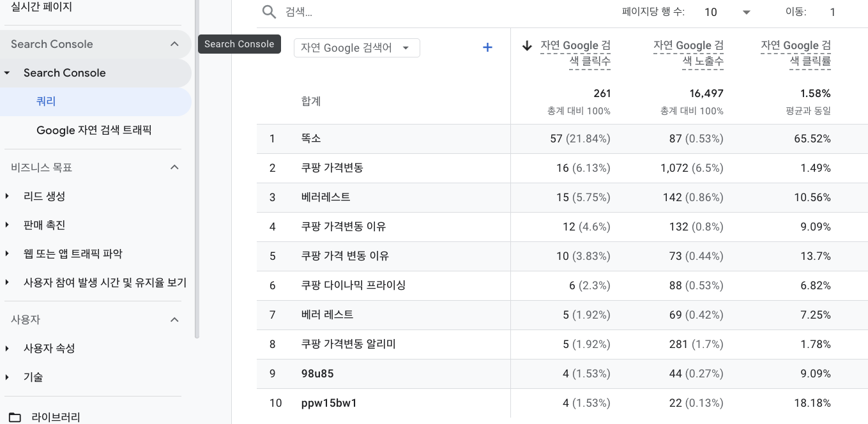
Task: Expand the 판매 촉진 item
Action: click(7, 225)
